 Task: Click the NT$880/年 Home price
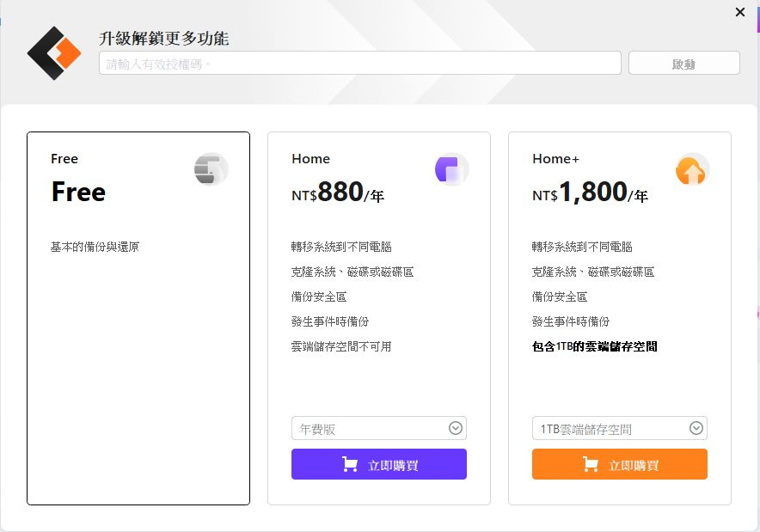[338, 193]
